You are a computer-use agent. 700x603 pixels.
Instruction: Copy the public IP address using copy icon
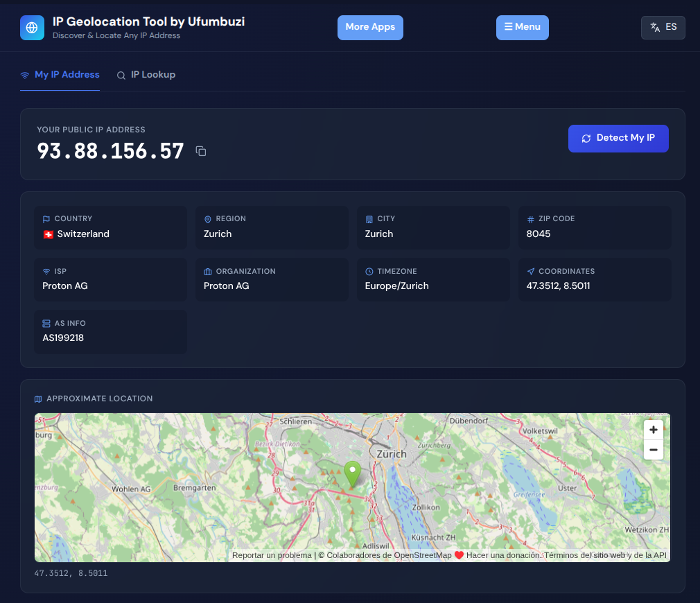coord(201,151)
